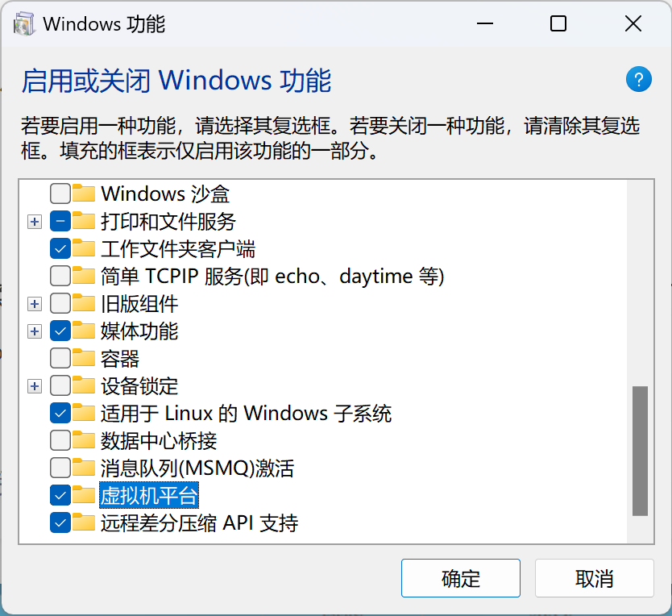Expand the 媒体功能 node

pyautogui.click(x=35, y=331)
